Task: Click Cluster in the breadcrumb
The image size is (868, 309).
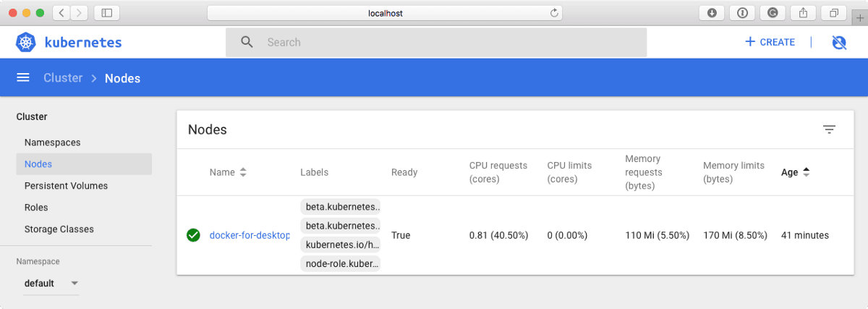Action: click(63, 78)
